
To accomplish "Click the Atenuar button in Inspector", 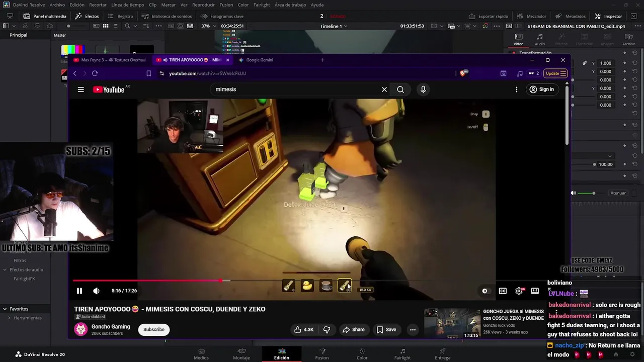I will (618, 193).
